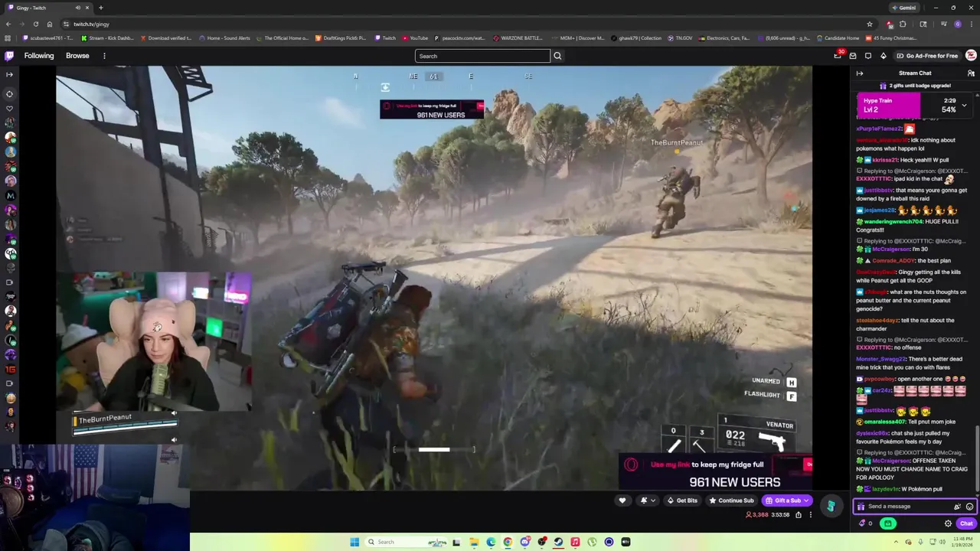The image size is (980, 551).
Task: Open Twitch notifications with 30 badge
Action: tap(838, 56)
